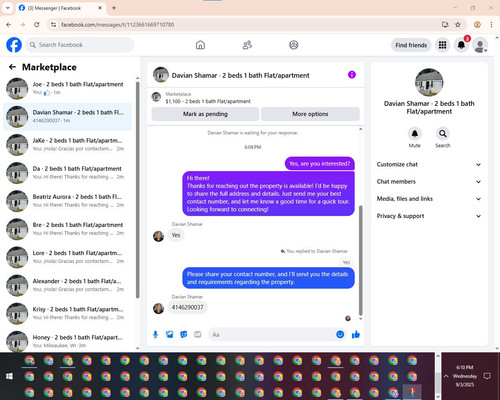Viewport: 500px width, 400px height.
Task: Open the Windows Start button
Action: tap(9, 376)
